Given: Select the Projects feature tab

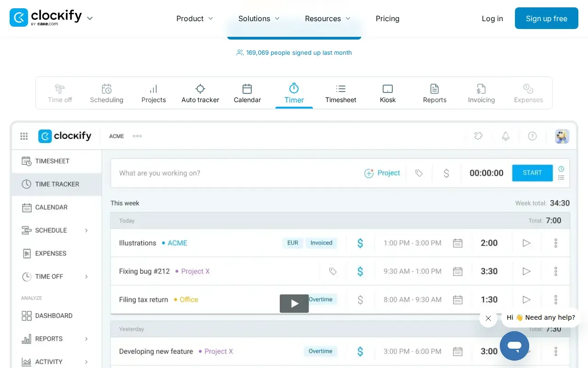Looking at the screenshot, I should click(x=153, y=93).
